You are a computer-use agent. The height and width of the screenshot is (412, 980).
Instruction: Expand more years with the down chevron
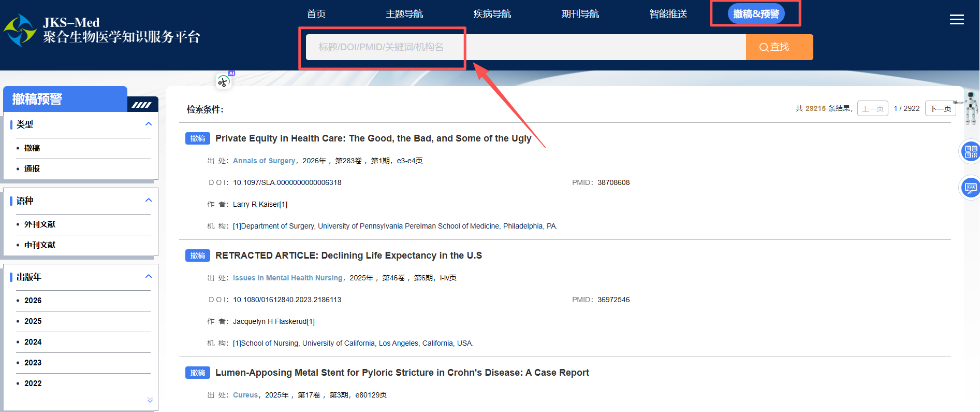tap(150, 400)
